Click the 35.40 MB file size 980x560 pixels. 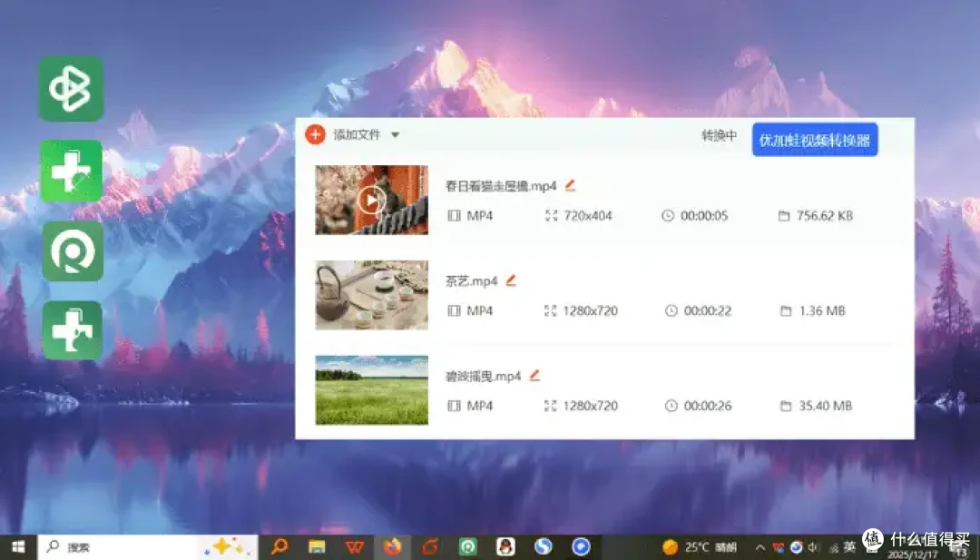pyautogui.click(x=825, y=406)
